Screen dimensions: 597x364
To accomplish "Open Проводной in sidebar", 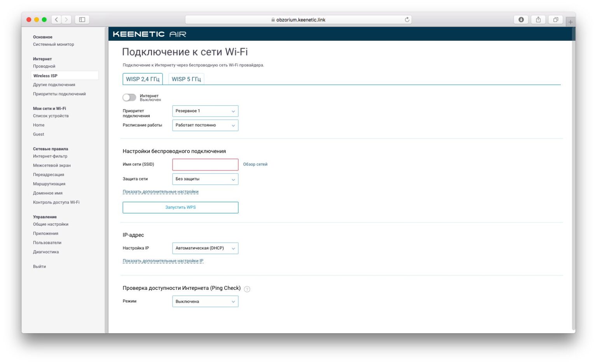I will click(44, 66).
